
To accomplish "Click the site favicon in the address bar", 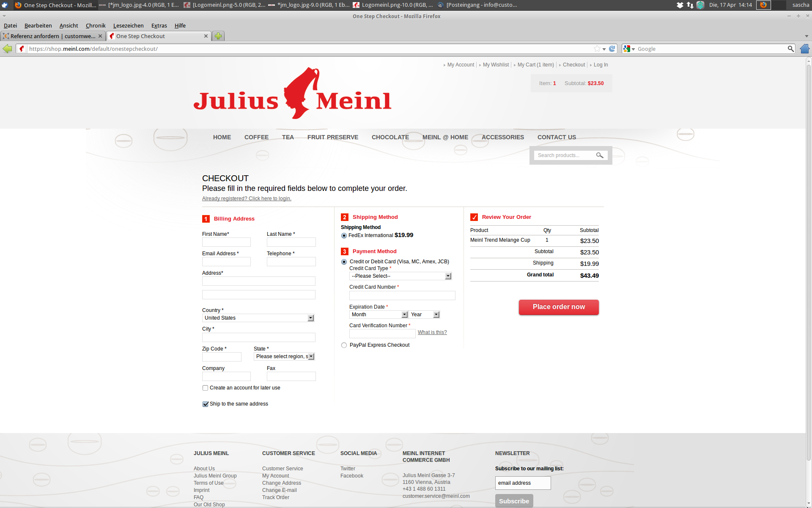I will pos(22,49).
